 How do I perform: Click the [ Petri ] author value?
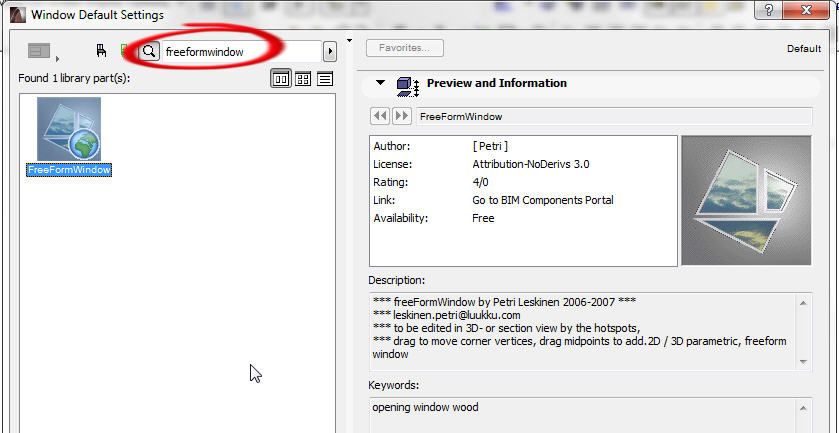[490, 146]
